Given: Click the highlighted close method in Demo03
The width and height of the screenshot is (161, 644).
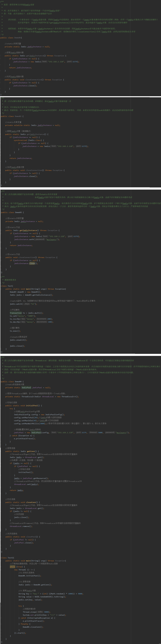Looking at the screenshot, I should tap(32, 263).
